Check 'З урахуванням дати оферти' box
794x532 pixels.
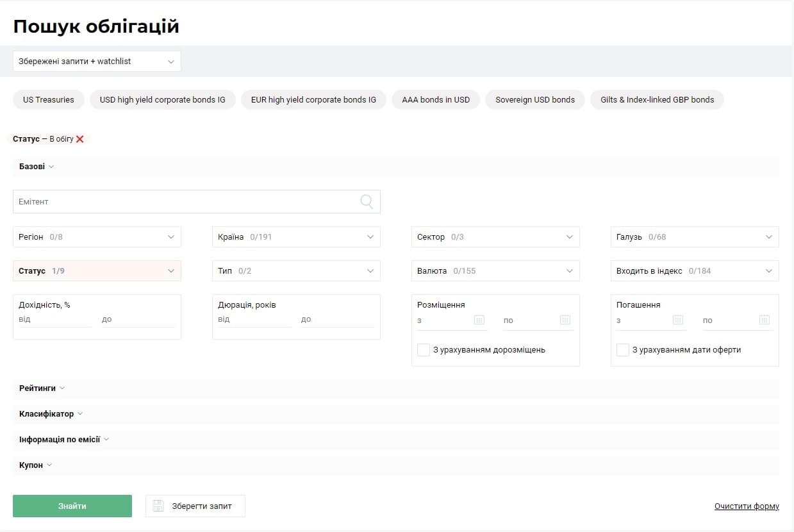point(623,350)
